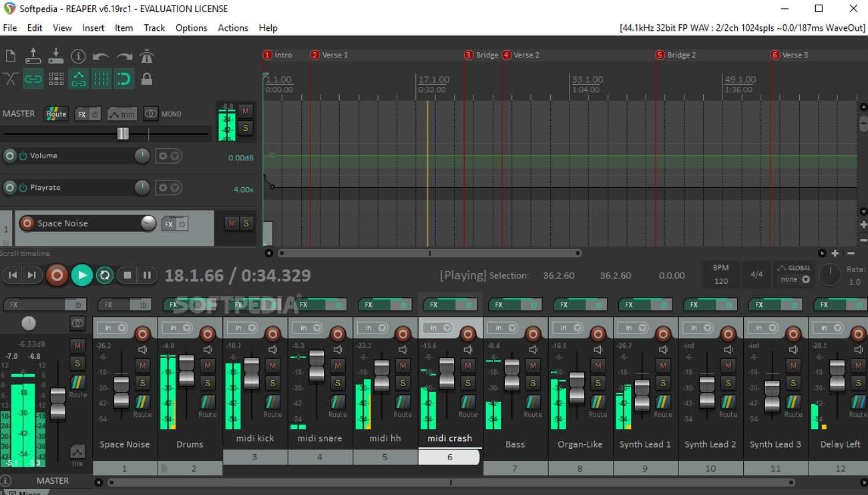This screenshot has height=495, width=868.
Task: Click the Drums strip volume fader
Action: (x=187, y=371)
